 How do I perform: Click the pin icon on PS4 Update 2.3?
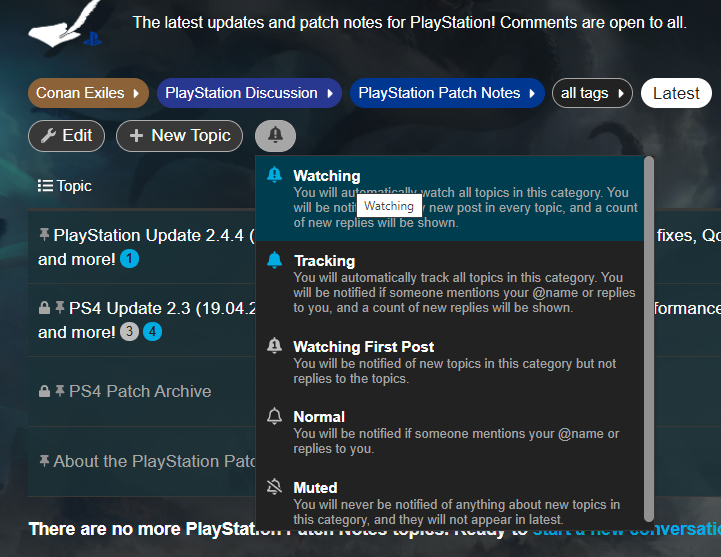[x=60, y=307]
